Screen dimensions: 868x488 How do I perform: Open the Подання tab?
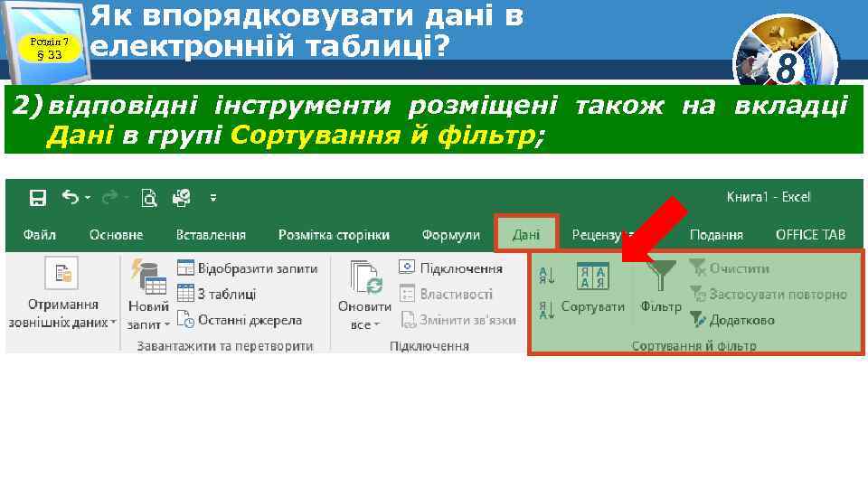716,235
